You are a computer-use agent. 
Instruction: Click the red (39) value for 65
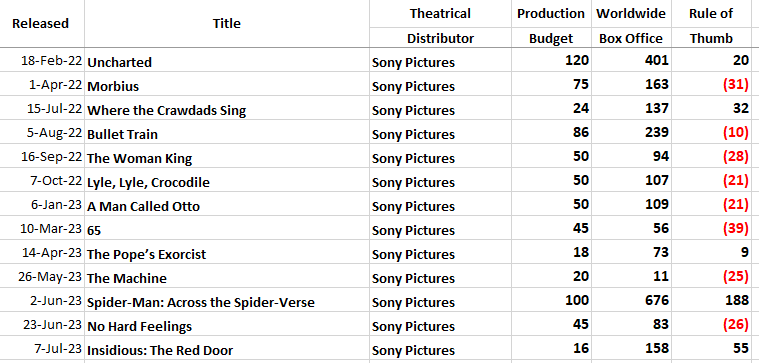(735, 228)
